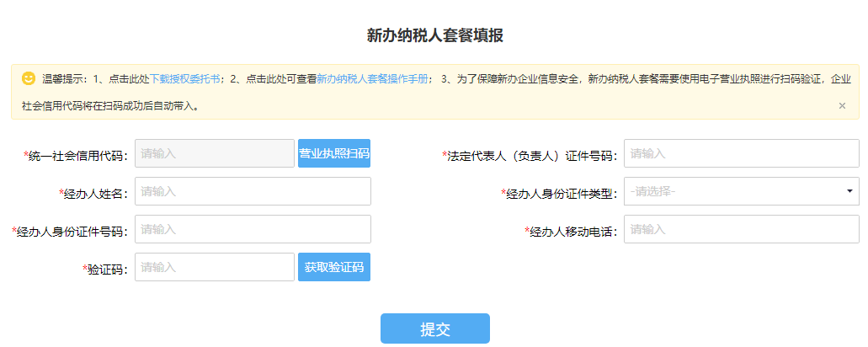Click the 经办人移动电话 input field
This screenshot has height=347, width=868.
(741, 229)
